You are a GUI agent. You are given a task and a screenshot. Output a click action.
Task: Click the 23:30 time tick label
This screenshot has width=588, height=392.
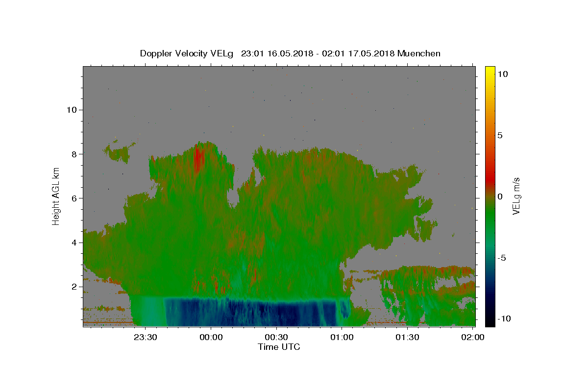coord(146,337)
